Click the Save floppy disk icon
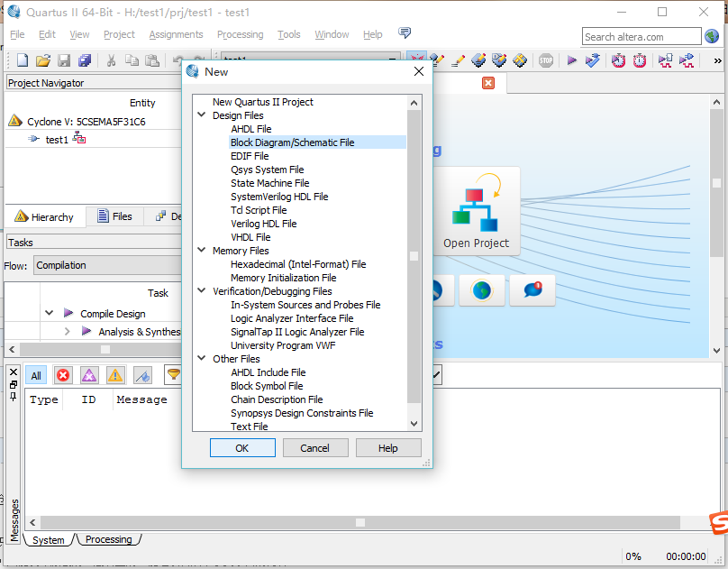 tap(64, 60)
